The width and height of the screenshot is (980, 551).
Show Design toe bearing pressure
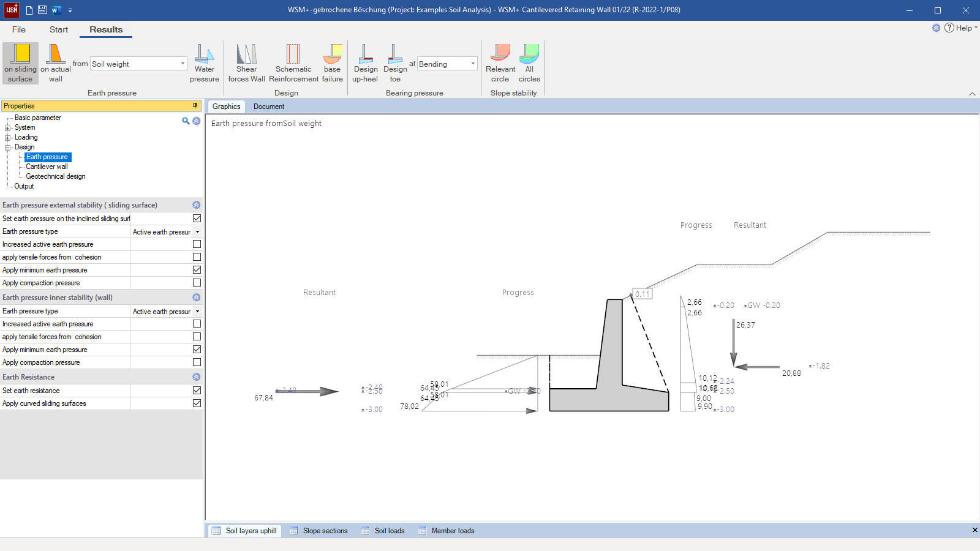click(396, 62)
